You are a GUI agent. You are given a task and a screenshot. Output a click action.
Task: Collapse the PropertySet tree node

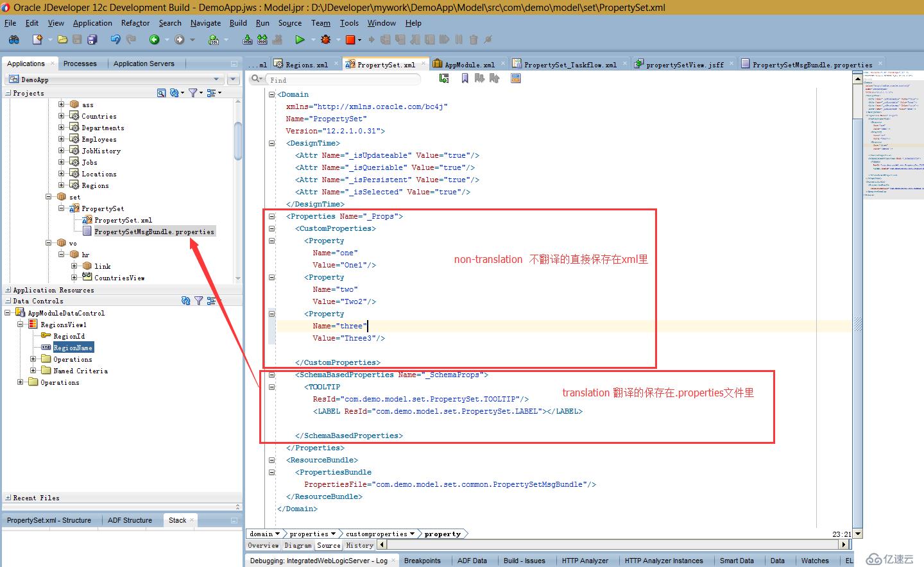point(62,208)
